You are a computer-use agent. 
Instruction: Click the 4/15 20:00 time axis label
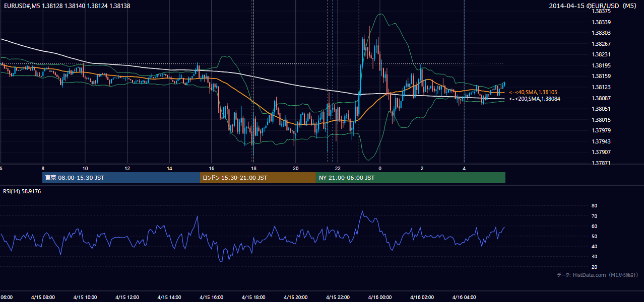[x=296, y=297]
